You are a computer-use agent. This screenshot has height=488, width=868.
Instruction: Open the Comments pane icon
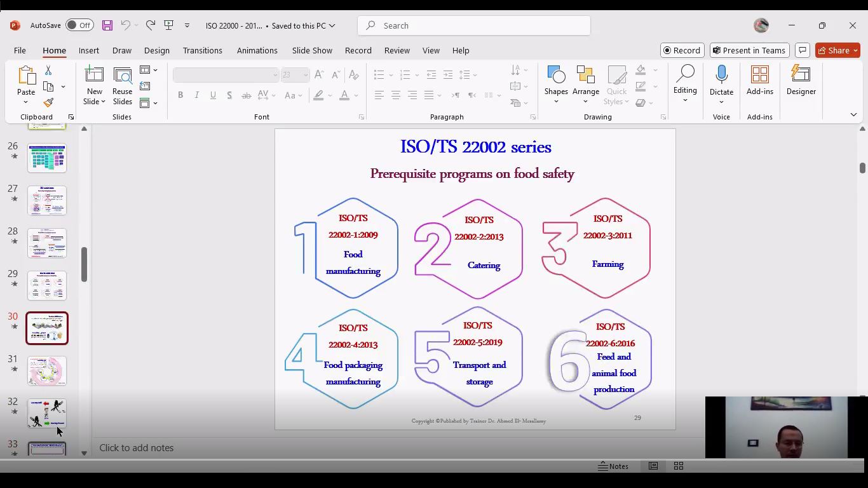803,50
